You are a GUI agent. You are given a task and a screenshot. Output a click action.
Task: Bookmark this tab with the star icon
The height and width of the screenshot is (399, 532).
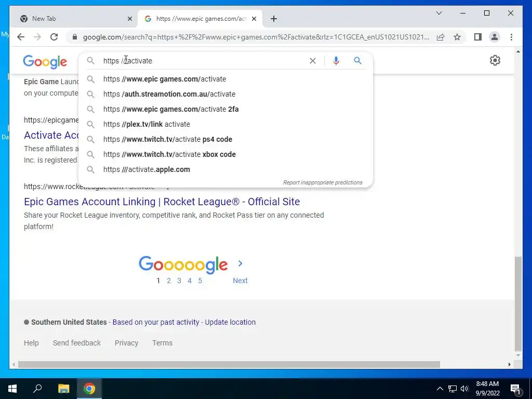pyautogui.click(x=457, y=37)
